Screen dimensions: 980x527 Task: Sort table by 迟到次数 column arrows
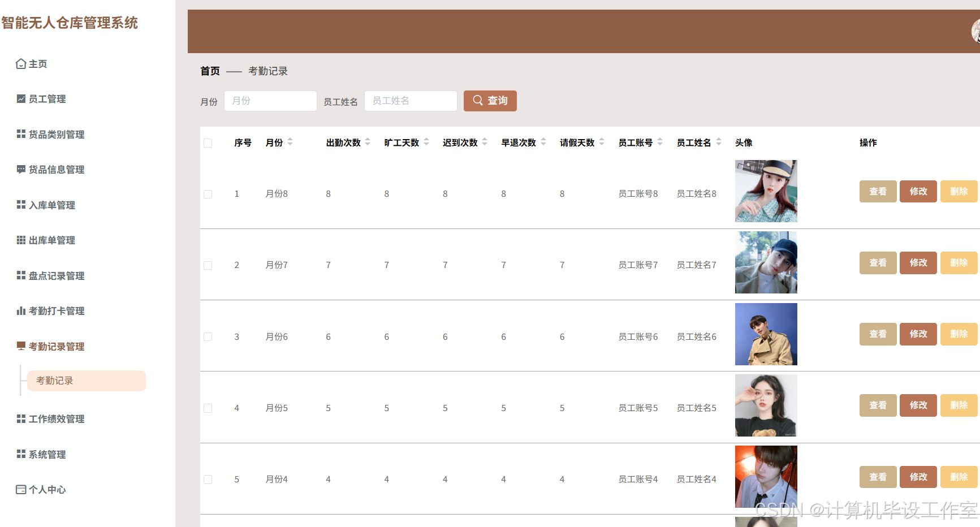485,142
